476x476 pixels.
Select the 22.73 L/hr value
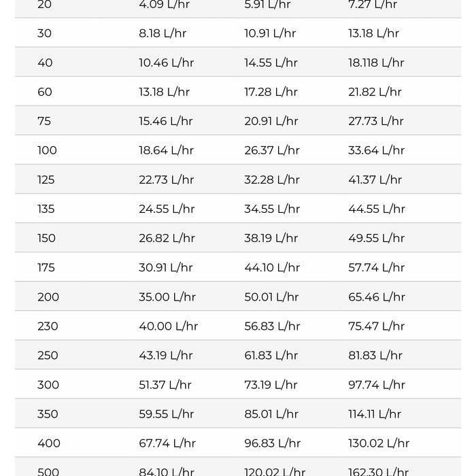click(x=166, y=180)
